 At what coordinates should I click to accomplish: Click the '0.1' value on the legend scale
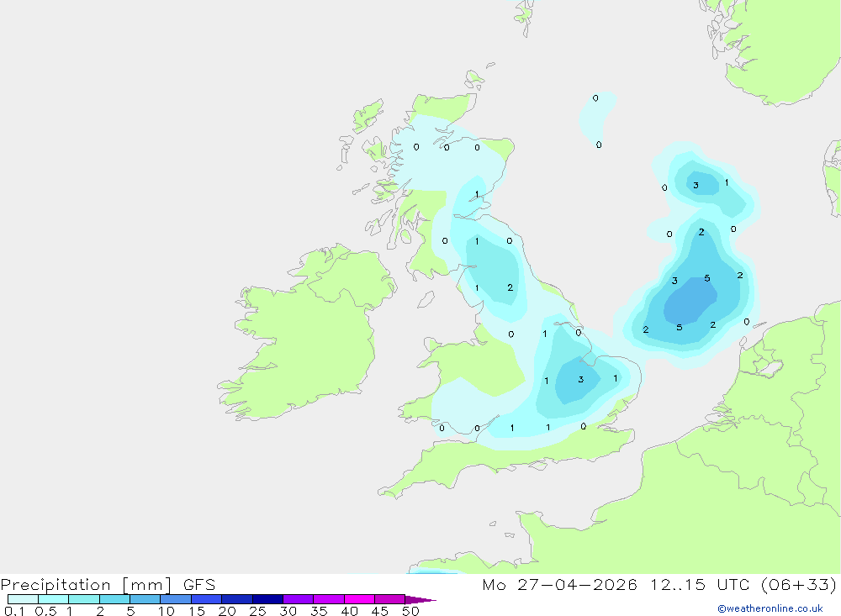point(14,611)
